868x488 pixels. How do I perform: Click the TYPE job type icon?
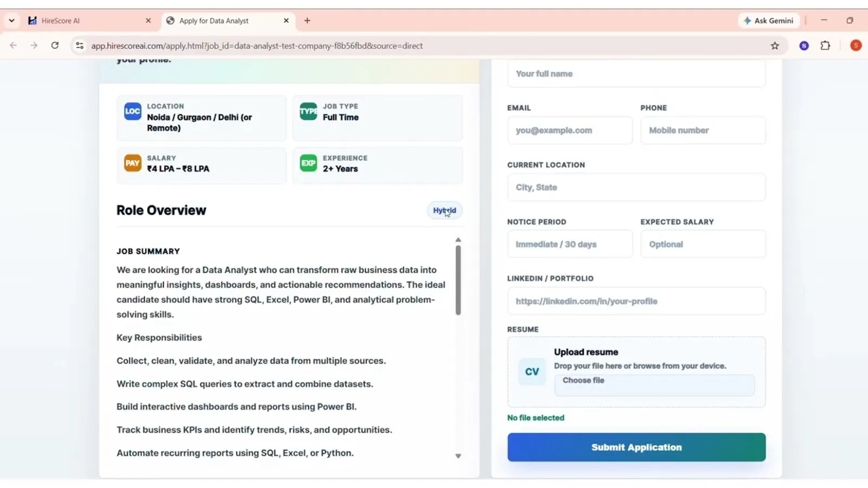coord(308,111)
